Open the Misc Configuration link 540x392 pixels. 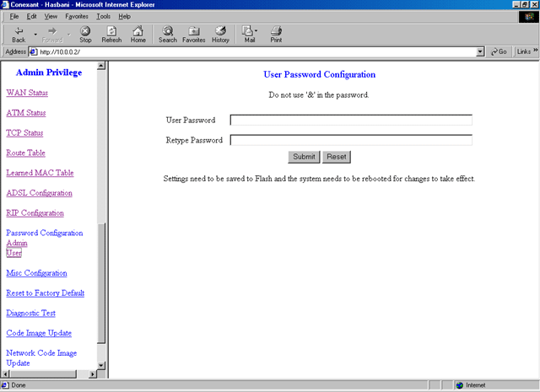point(36,272)
